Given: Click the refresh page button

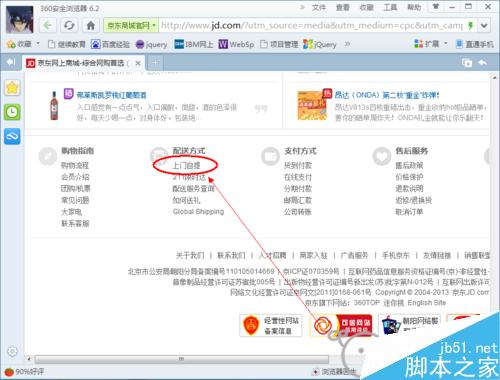Looking at the screenshot, I should pos(69,25).
